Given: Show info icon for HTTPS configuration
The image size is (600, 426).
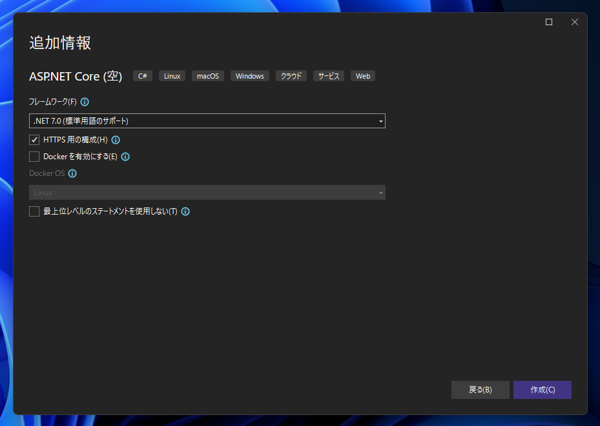Looking at the screenshot, I should 116,140.
